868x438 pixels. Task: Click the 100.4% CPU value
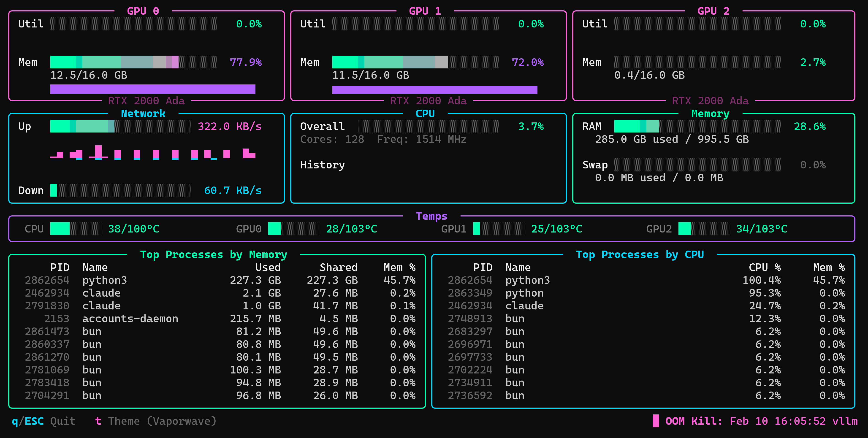[x=762, y=280]
